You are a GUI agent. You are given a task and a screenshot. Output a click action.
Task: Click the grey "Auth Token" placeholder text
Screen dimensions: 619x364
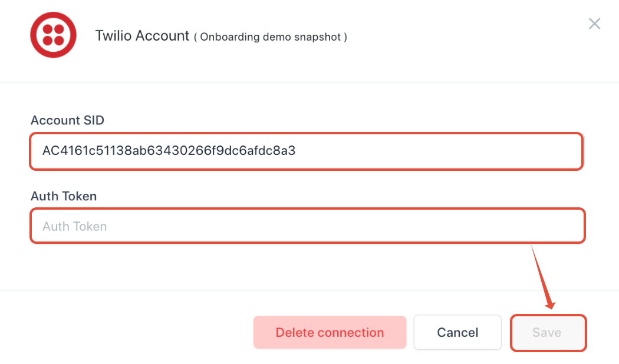(75, 227)
